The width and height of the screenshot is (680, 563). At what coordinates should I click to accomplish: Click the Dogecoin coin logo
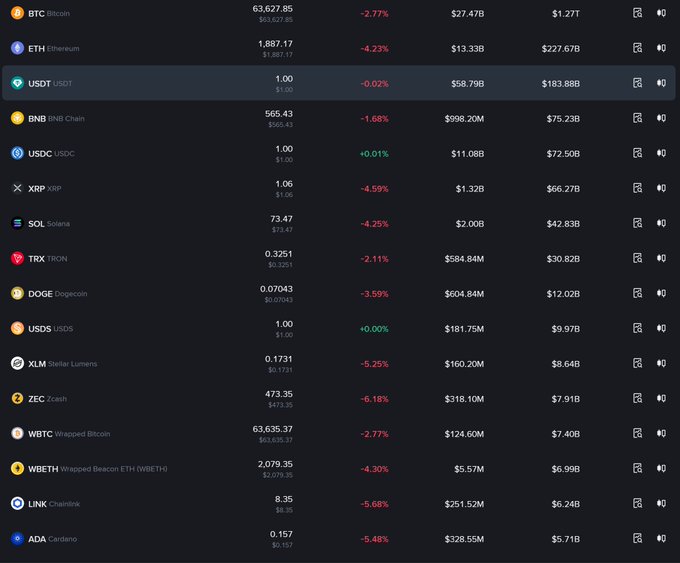[x=17, y=293]
